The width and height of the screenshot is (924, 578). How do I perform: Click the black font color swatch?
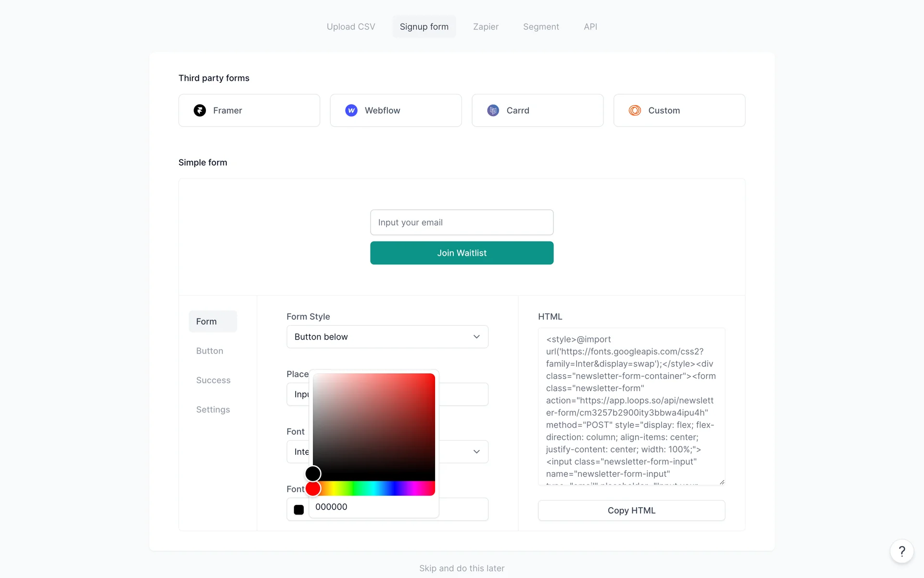pyautogui.click(x=299, y=510)
